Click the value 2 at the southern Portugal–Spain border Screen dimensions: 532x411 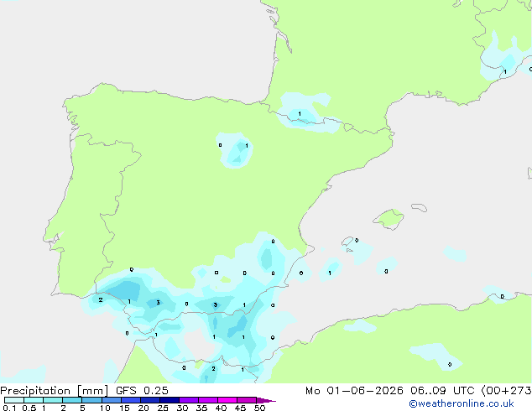101,299
